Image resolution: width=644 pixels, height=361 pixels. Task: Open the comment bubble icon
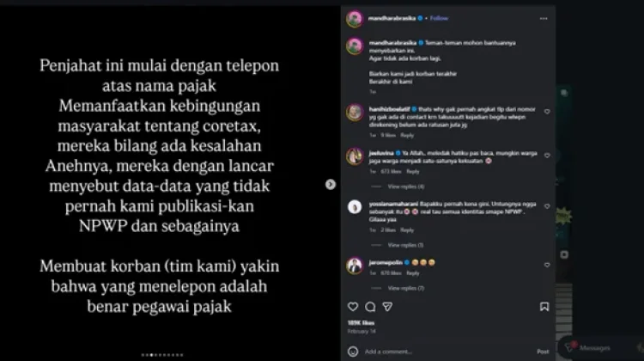370,307
